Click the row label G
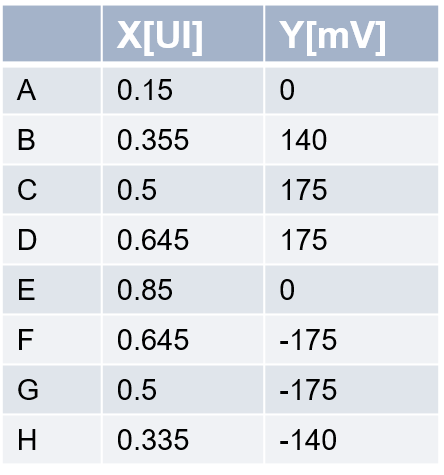 (28, 390)
